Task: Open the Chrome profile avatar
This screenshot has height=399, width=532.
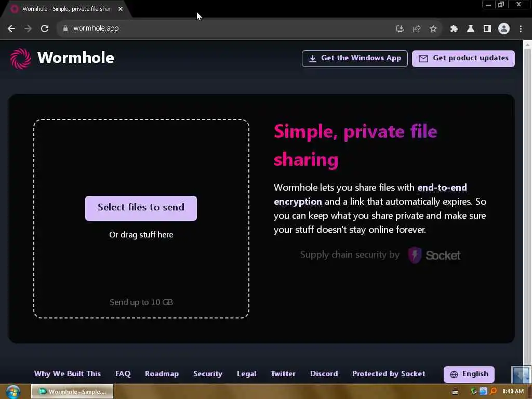Action: [x=504, y=29]
